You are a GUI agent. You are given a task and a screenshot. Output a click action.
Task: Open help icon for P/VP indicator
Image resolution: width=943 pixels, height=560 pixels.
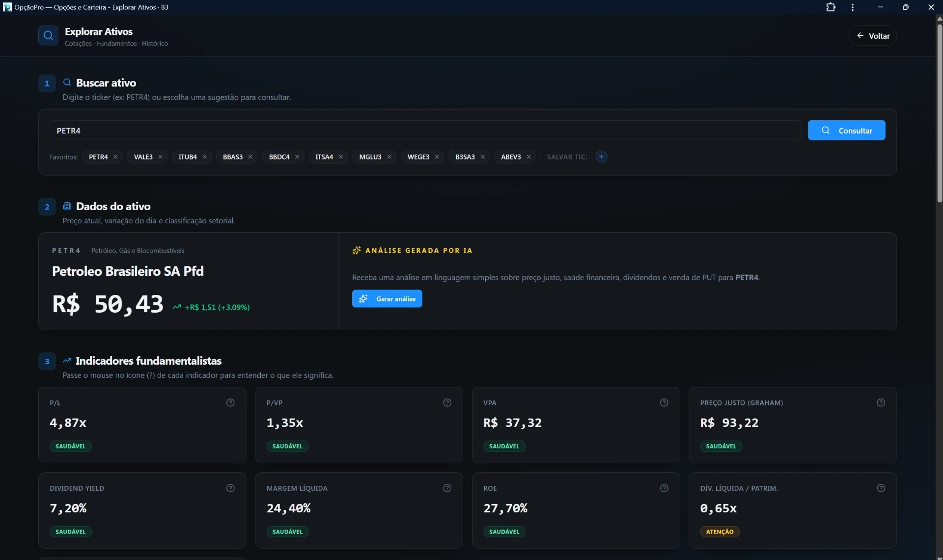(x=447, y=403)
